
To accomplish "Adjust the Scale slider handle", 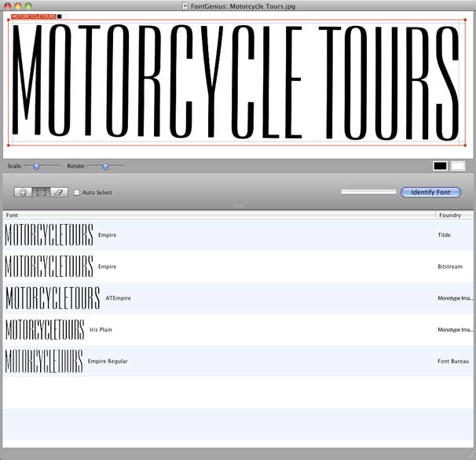I will pos(36,167).
